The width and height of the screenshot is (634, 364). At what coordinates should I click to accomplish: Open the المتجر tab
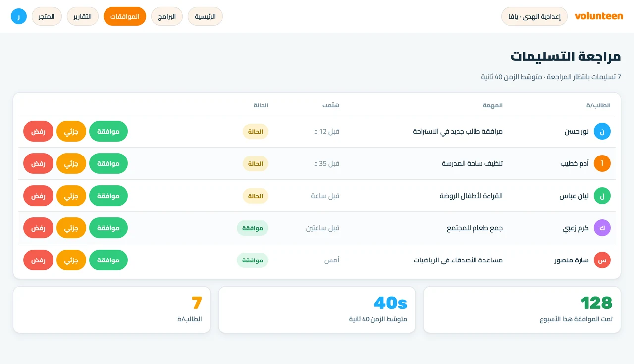[47, 16]
